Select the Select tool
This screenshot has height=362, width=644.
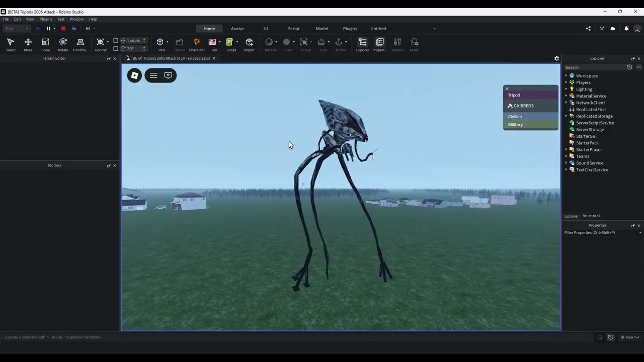[11, 44]
